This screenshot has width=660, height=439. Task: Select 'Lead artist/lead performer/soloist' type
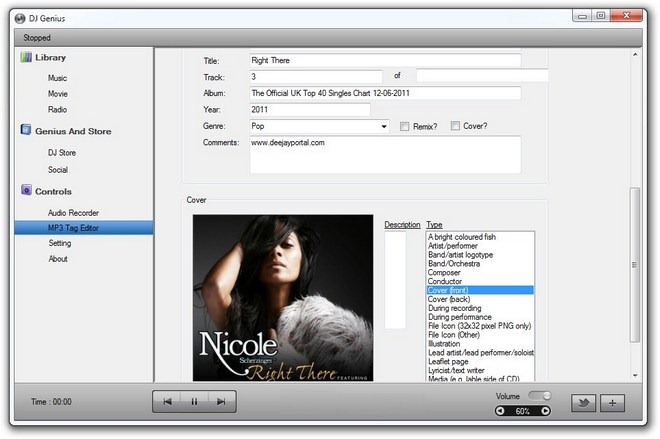(481, 353)
